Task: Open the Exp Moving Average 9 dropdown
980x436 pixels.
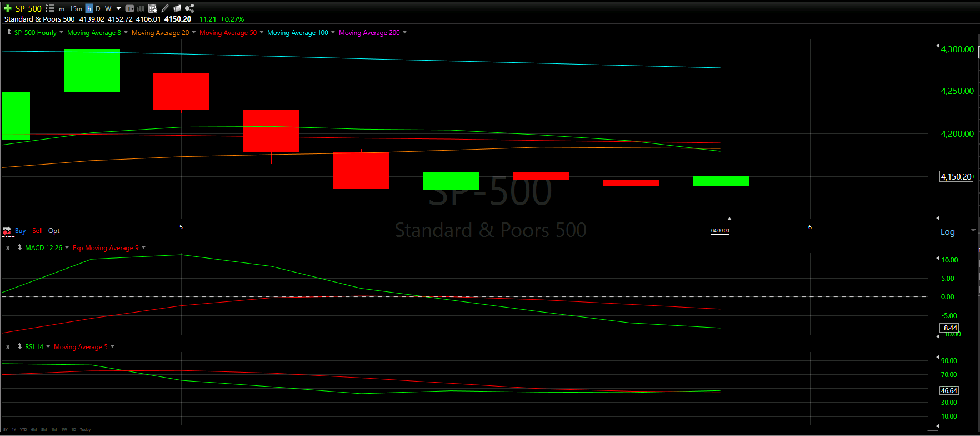Action: pos(143,247)
